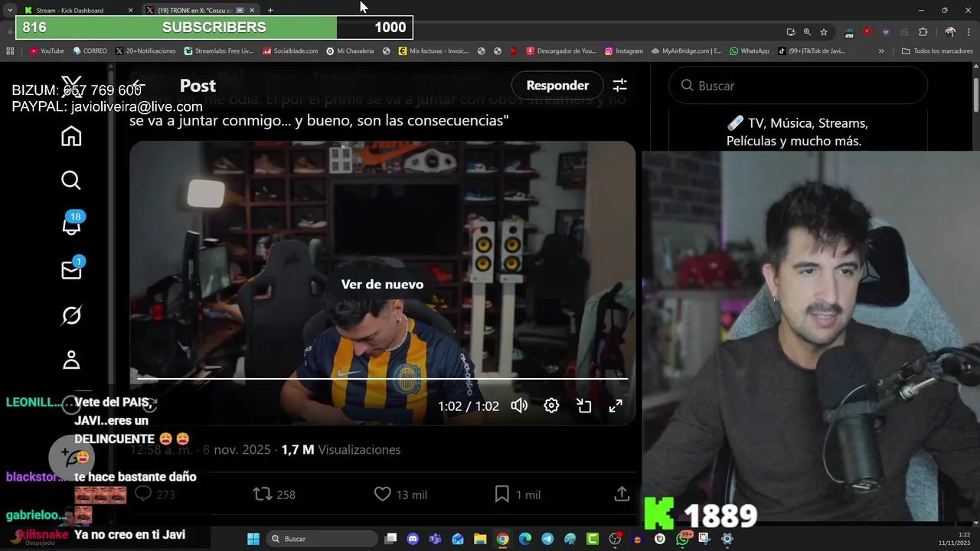Click the 1,7 M Visualizaciones text

pyautogui.click(x=341, y=449)
